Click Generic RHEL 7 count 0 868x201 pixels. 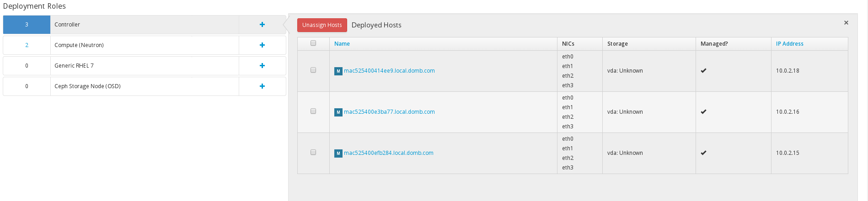click(27, 66)
